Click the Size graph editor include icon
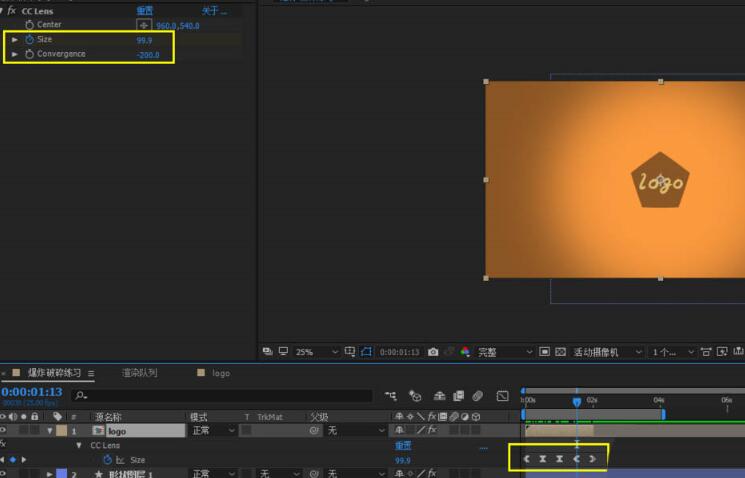Screen dimensions: 745x478 click(120, 460)
